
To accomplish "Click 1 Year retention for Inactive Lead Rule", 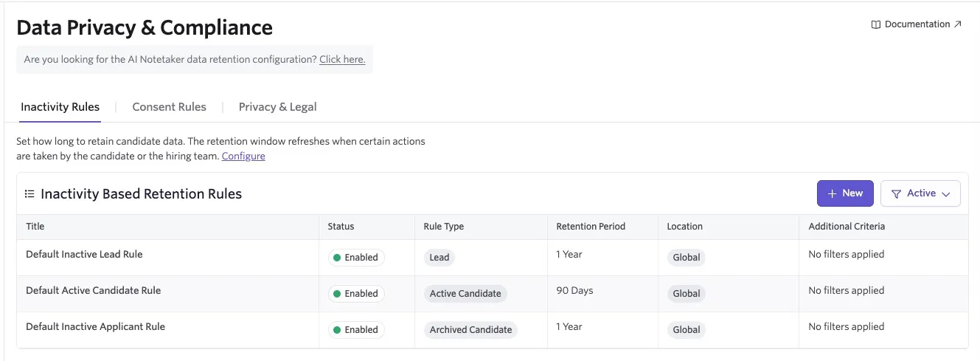I will (569, 254).
